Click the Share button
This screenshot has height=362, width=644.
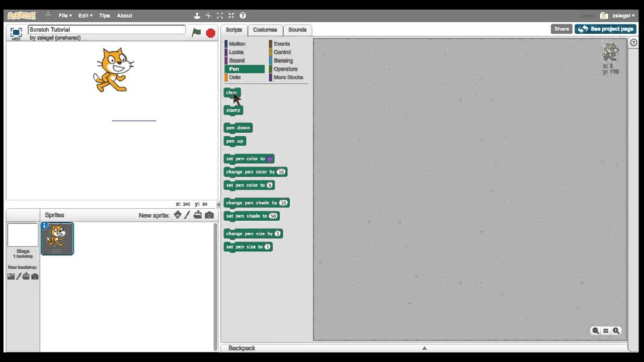coord(561,29)
